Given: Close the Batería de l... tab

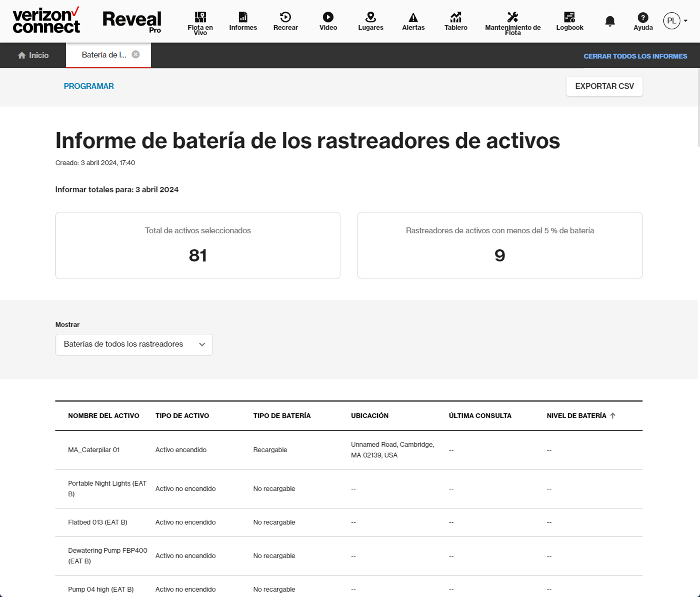Looking at the screenshot, I should click(x=135, y=54).
